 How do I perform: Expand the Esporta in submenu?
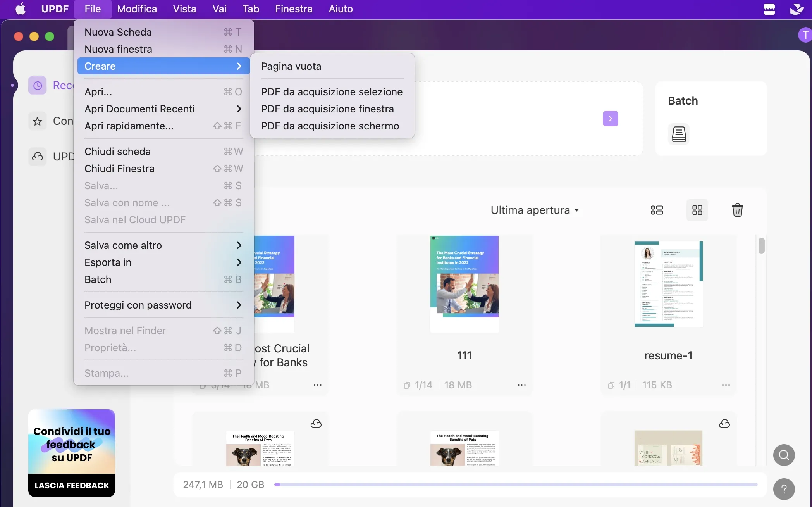(163, 262)
